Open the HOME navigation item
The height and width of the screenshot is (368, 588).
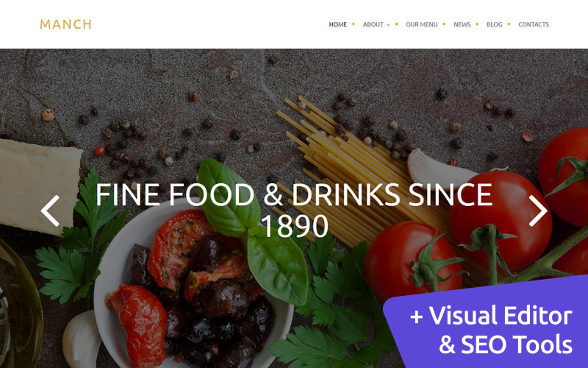pyautogui.click(x=338, y=24)
